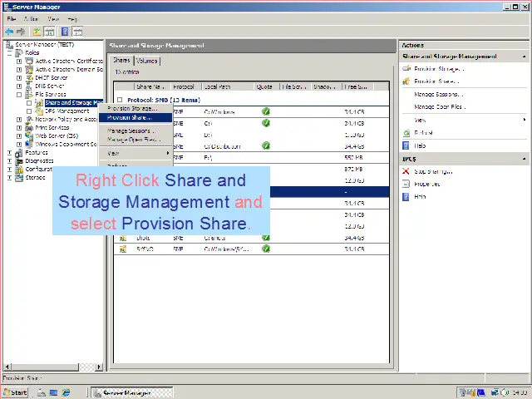The image size is (532, 399).
Task: Click Server Manager taskbar button
Action: 132,392
